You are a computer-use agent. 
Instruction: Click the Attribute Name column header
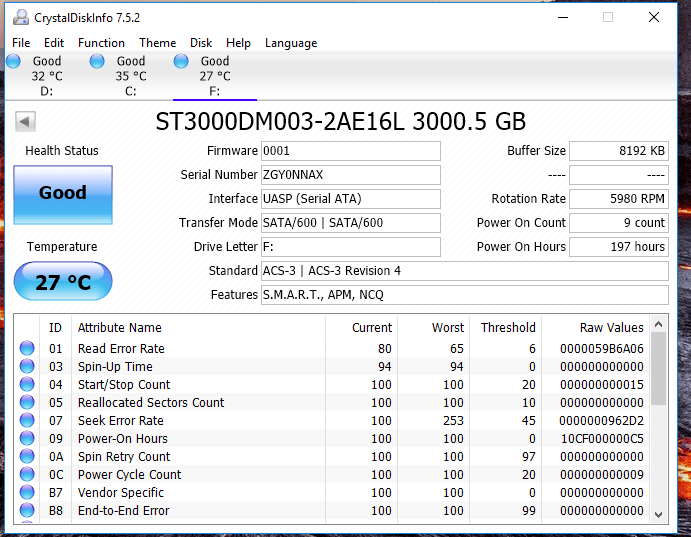pos(120,327)
